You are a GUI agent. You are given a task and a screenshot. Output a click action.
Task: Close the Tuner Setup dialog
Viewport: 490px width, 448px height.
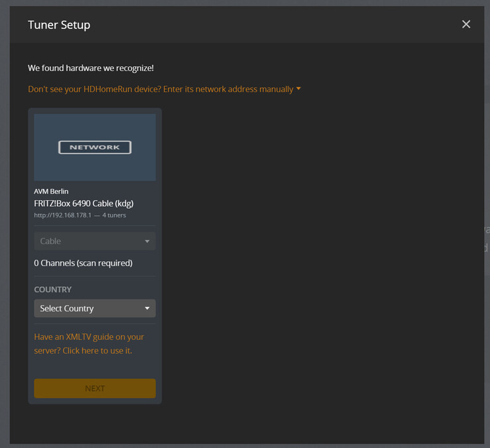(x=466, y=24)
